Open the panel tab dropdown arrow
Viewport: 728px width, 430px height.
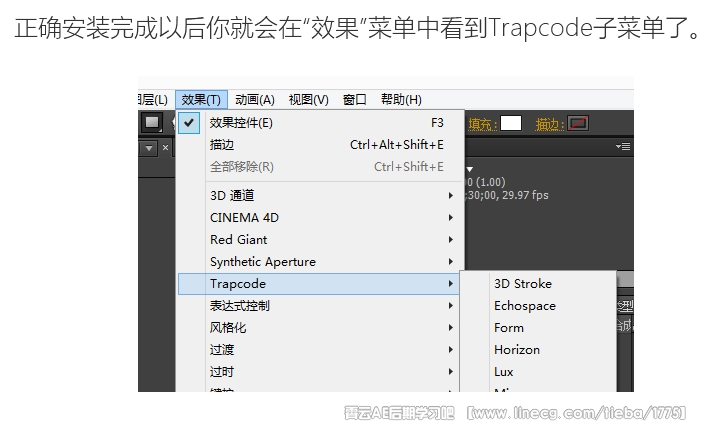[149, 148]
